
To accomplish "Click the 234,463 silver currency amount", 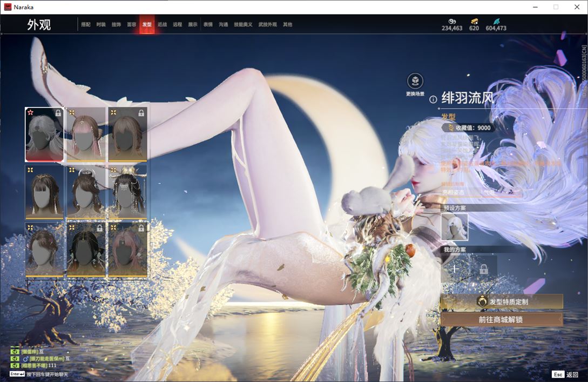I will point(452,28).
